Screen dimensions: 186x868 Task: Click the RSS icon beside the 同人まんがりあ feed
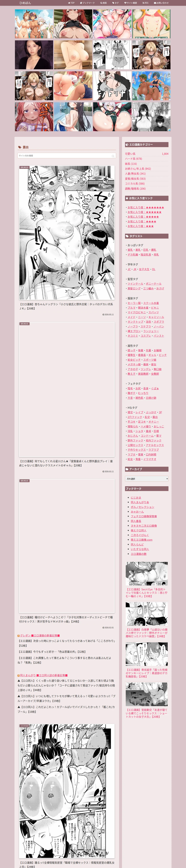click(19, 675)
